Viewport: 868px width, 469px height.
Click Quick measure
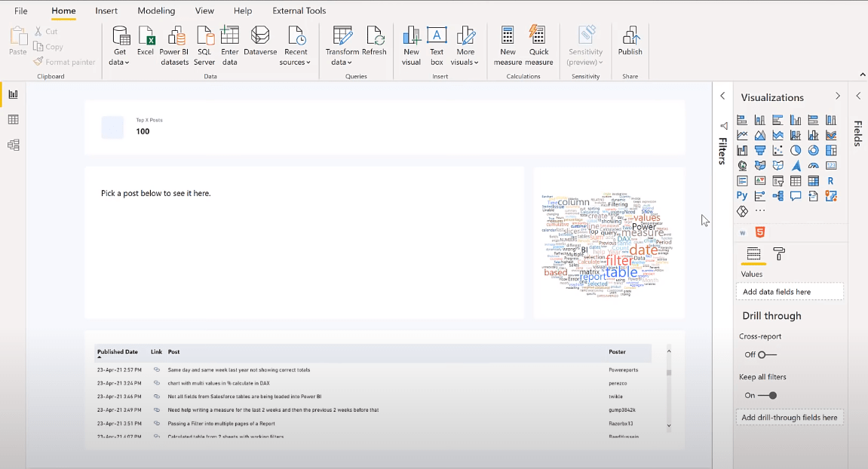pos(538,46)
